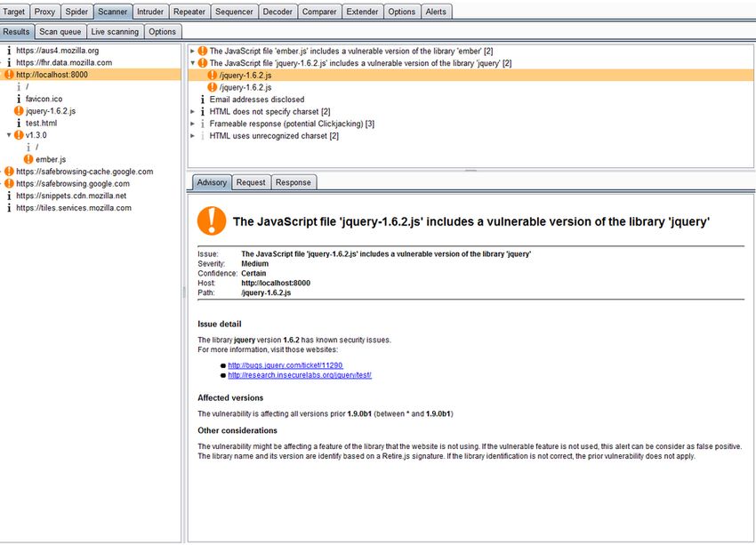This screenshot has width=756, height=545.
Task: Open the Options sub-tab next to Live scanning
Action: (163, 32)
